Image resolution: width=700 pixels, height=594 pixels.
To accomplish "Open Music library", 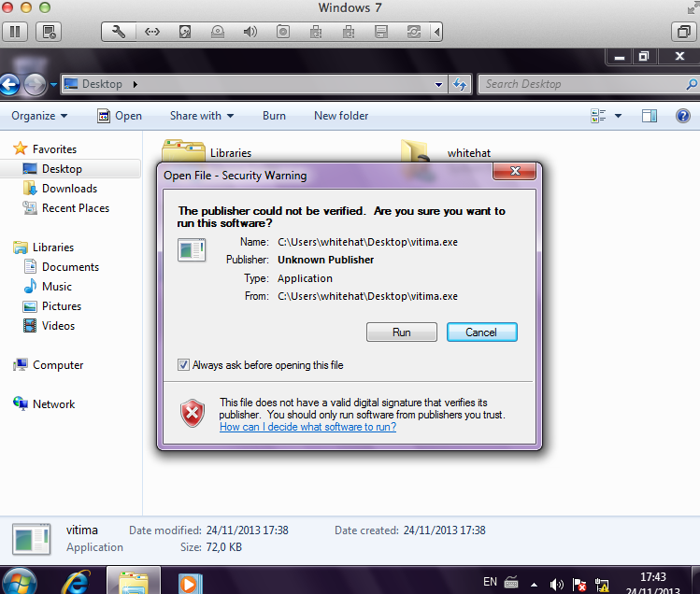I will (48, 286).
